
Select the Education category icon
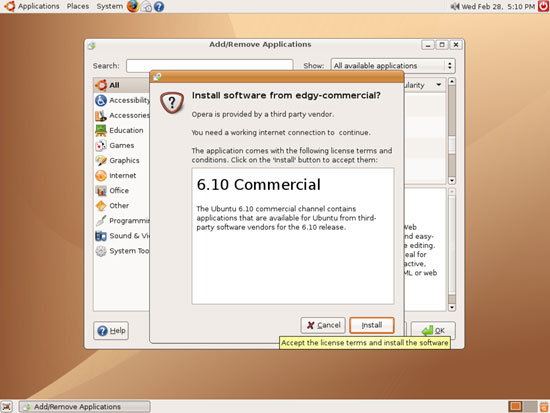[101, 130]
